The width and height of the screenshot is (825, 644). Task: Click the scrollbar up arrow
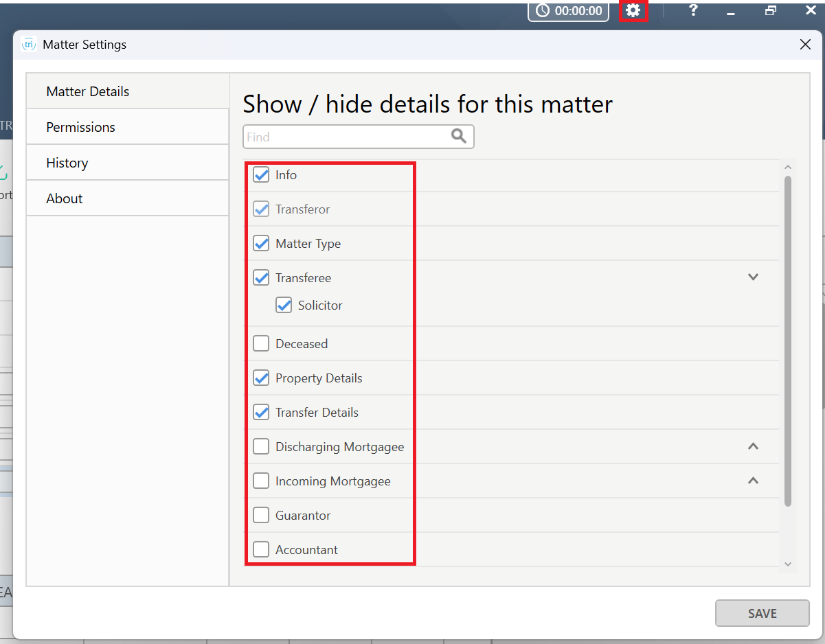pos(788,167)
